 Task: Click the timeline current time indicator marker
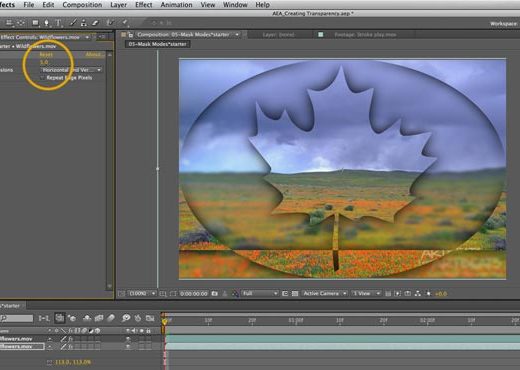click(x=165, y=321)
